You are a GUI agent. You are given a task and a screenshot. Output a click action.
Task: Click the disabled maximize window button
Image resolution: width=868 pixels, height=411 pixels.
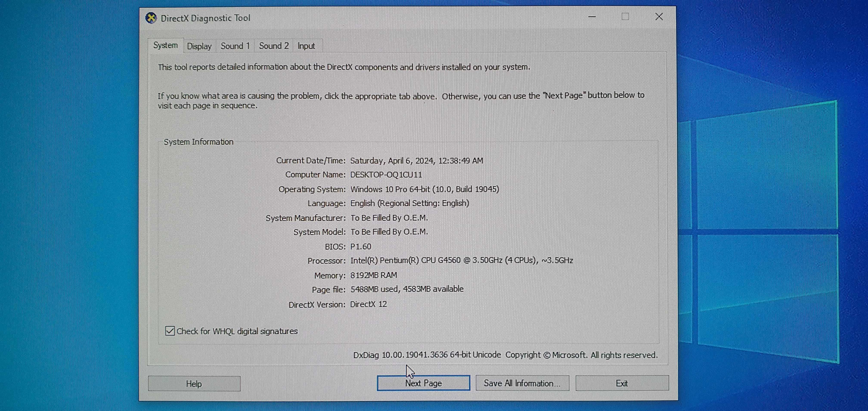click(625, 17)
